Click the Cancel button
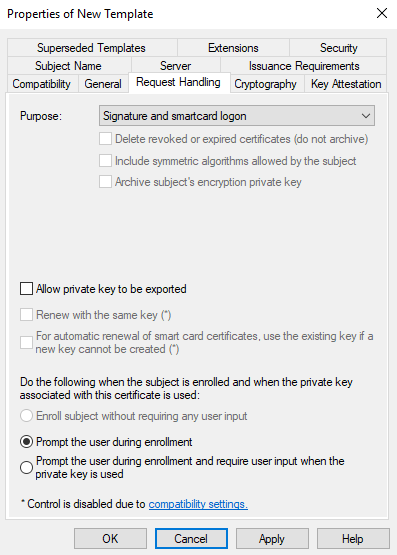 191,539
